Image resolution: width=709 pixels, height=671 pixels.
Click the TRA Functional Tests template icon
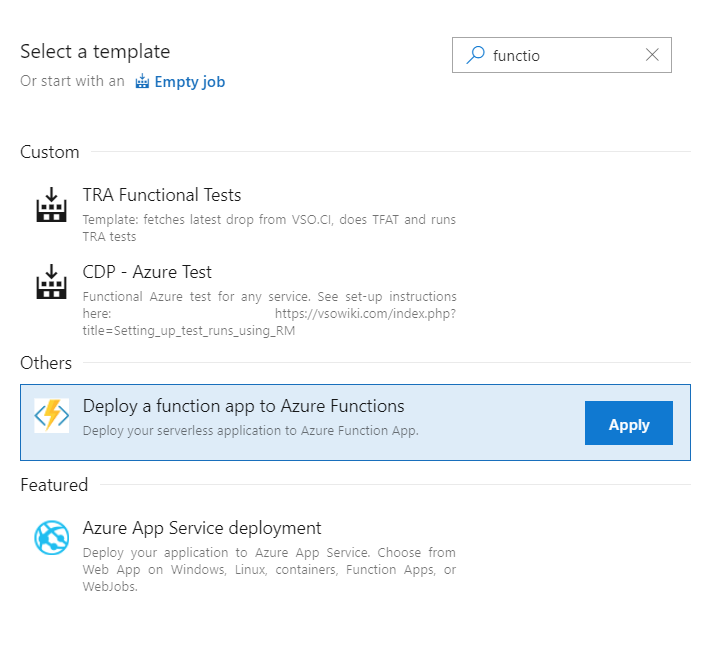point(50,205)
